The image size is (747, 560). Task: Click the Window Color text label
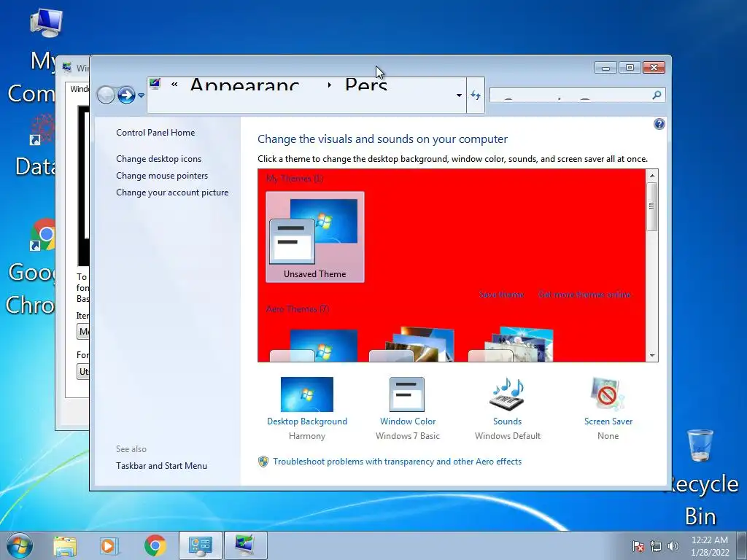(x=408, y=421)
